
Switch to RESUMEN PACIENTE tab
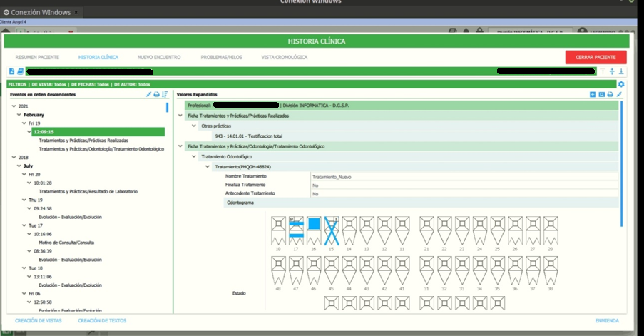37,58
